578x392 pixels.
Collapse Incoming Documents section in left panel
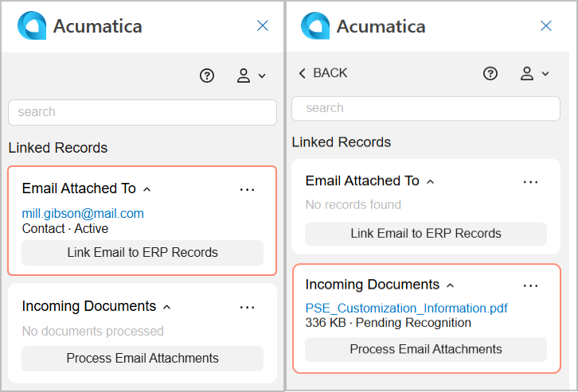click(166, 307)
